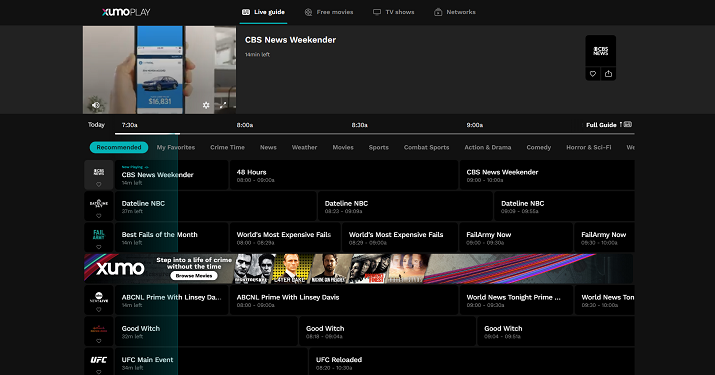Image resolution: width=715 pixels, height=375 pixels.
Task: Favorite the ABC News Live channel row
Action: [98, 309]
